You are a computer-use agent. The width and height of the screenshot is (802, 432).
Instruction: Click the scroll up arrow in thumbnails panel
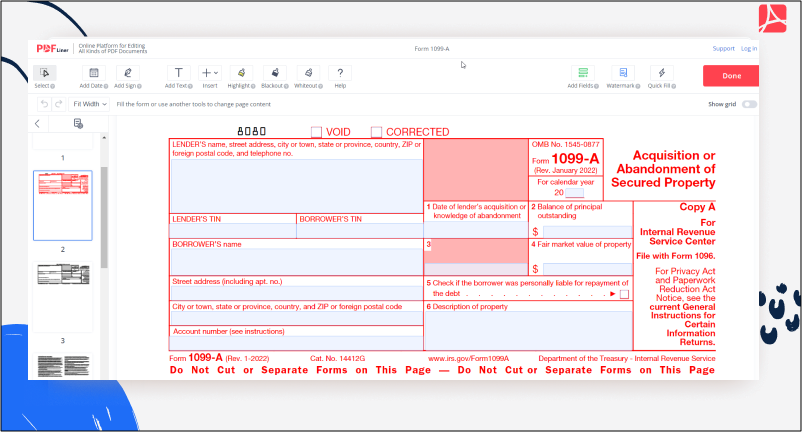click(x=104, y=138)
